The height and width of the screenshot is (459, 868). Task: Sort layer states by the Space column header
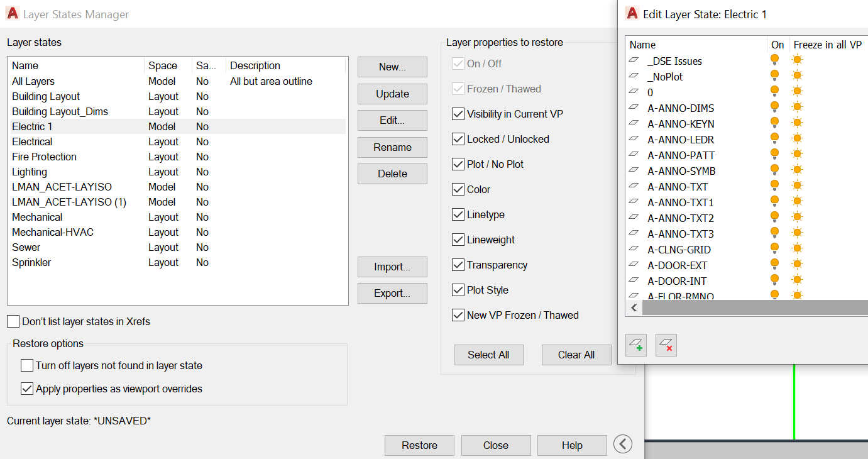163,65
